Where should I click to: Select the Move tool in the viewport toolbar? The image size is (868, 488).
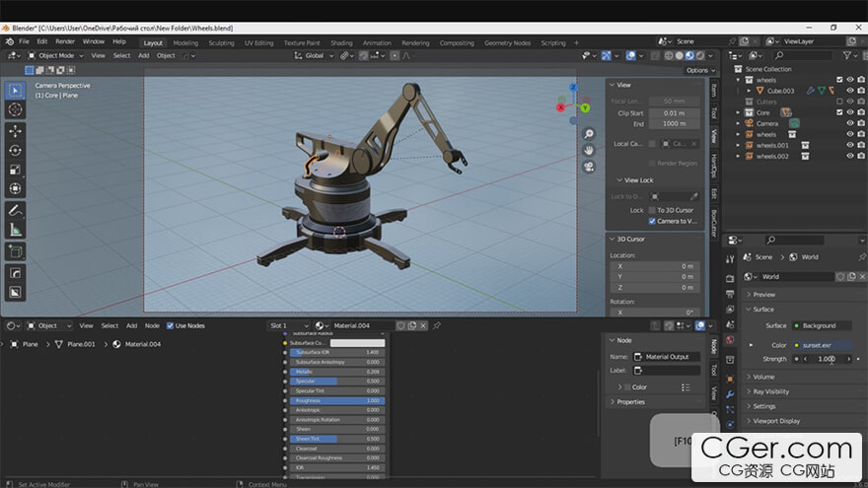click(x=16, y=130)
